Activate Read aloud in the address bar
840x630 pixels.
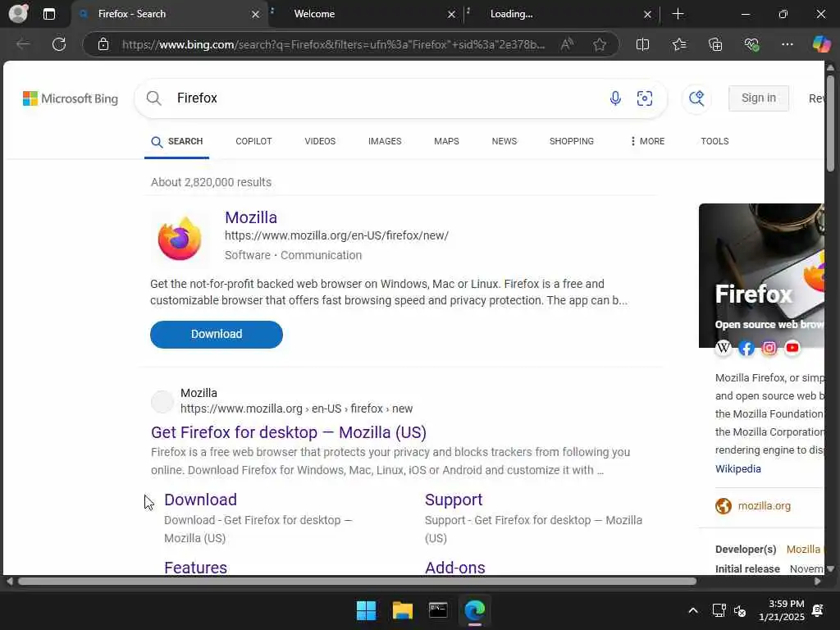[567, 44]
